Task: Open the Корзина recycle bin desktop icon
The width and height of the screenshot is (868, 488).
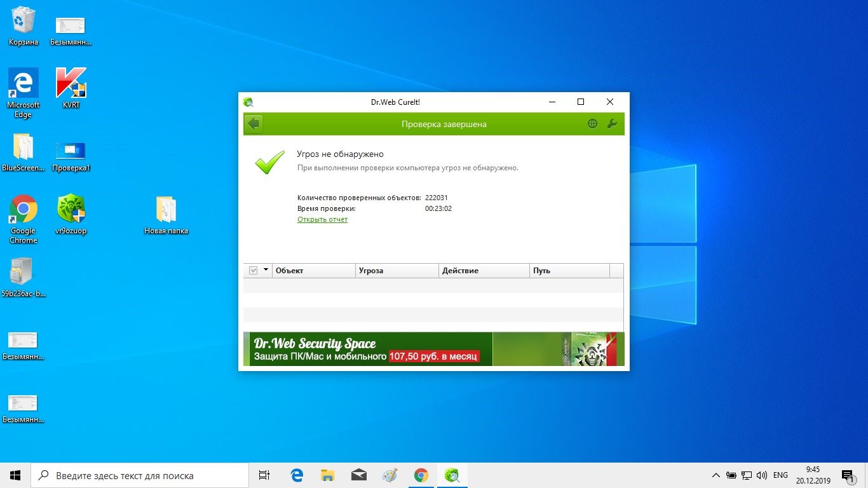Action: [x=24, y=27]
